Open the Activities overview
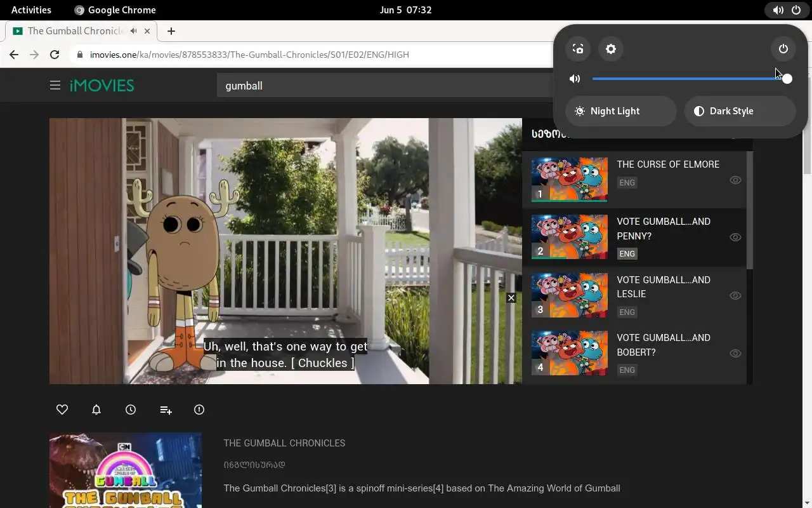The height and width of the screenshot is (508, 812). click(x=31, y=10)
